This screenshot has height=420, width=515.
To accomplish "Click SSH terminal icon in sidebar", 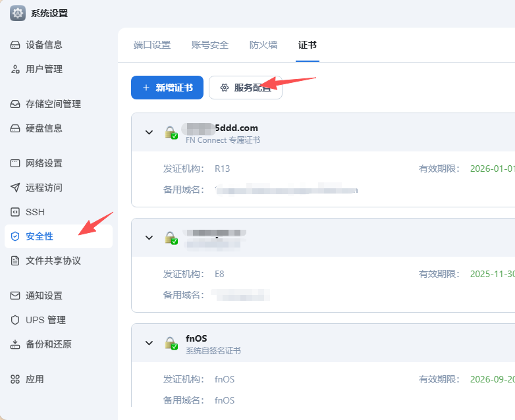I will coord(15,212).
